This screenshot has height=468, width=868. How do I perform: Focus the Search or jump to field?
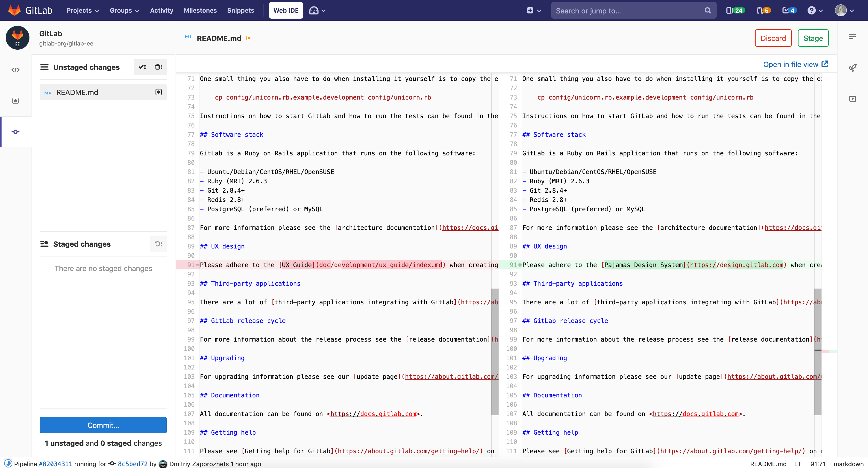(x=629, y=10)
